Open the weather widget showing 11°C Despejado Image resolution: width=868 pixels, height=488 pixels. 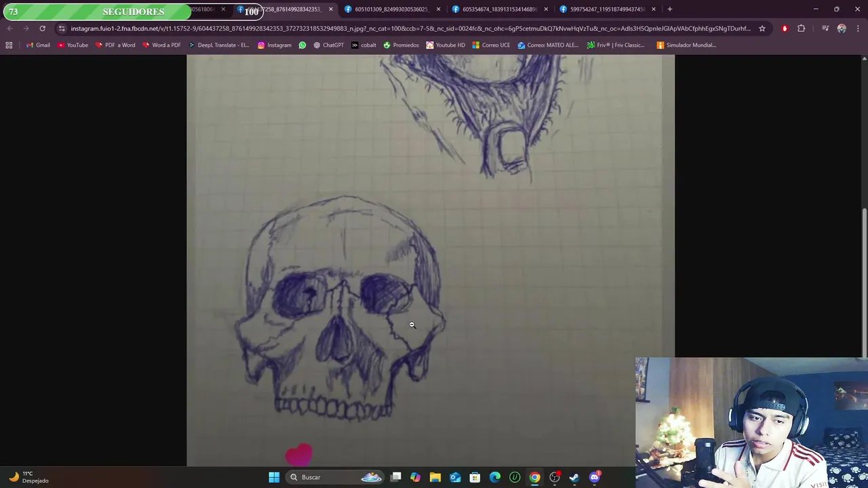click(28, 477)
